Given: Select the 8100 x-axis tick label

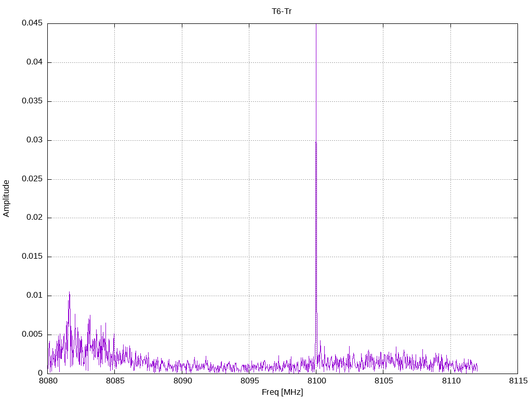Looking at the screenshot, I should (x=316, y=381).
